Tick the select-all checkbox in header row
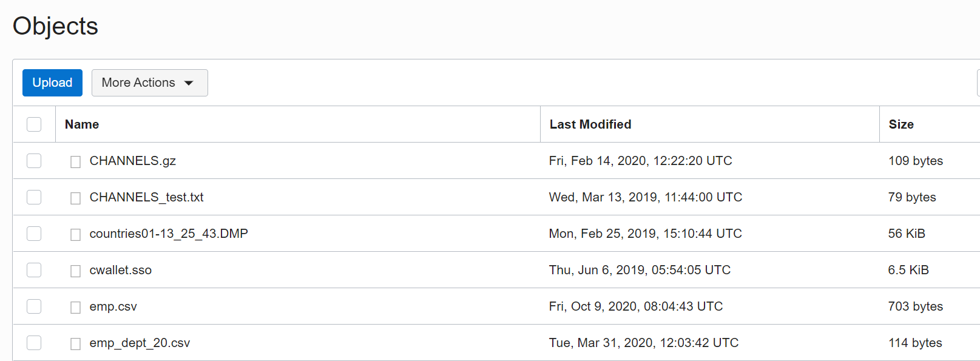980x361 pixels. (34, 124)
